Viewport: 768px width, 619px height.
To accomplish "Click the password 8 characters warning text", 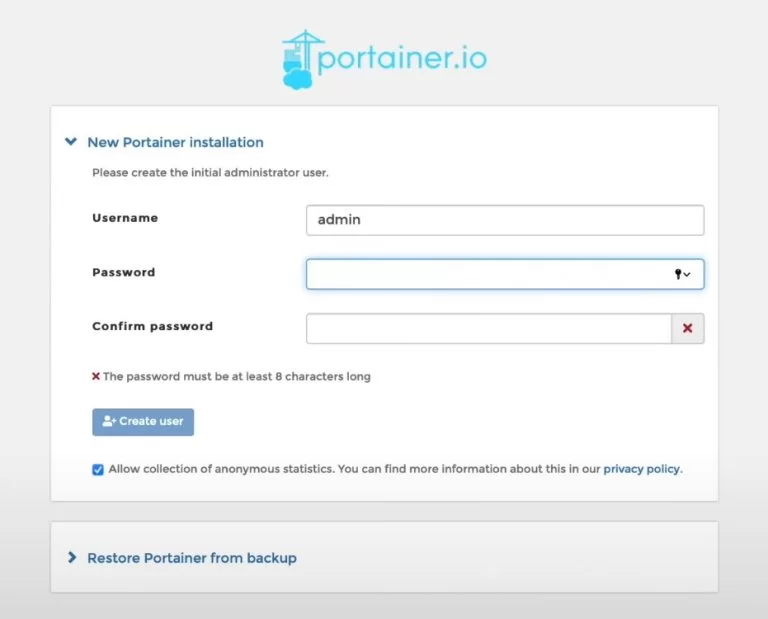I will (x=236, y=377).
